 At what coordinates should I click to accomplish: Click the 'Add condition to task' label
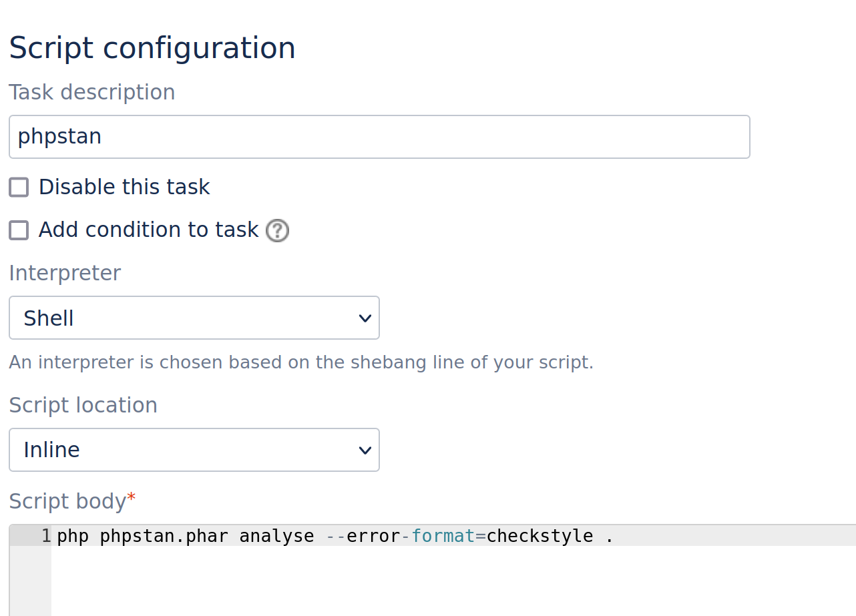[148, 230]
